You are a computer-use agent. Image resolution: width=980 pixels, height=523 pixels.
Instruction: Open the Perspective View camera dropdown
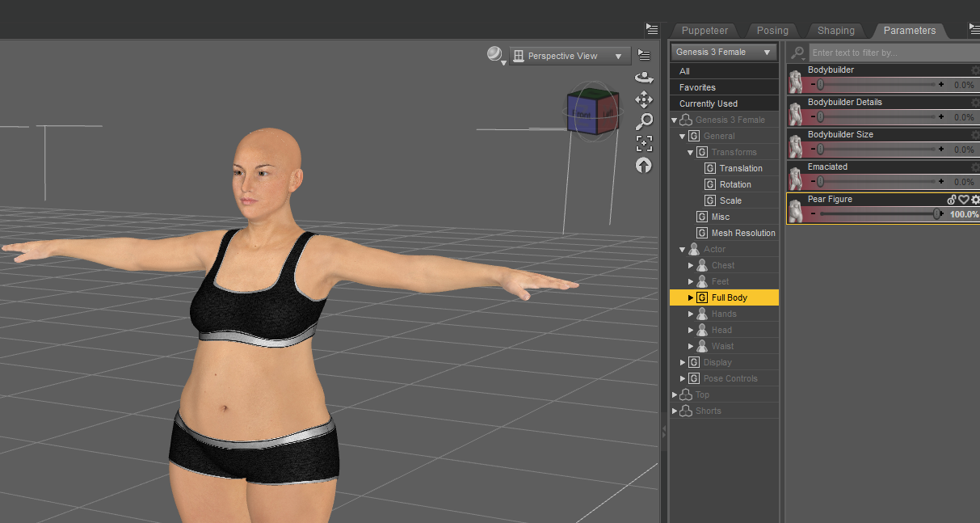pyautogui.click(x=570, y=56)
